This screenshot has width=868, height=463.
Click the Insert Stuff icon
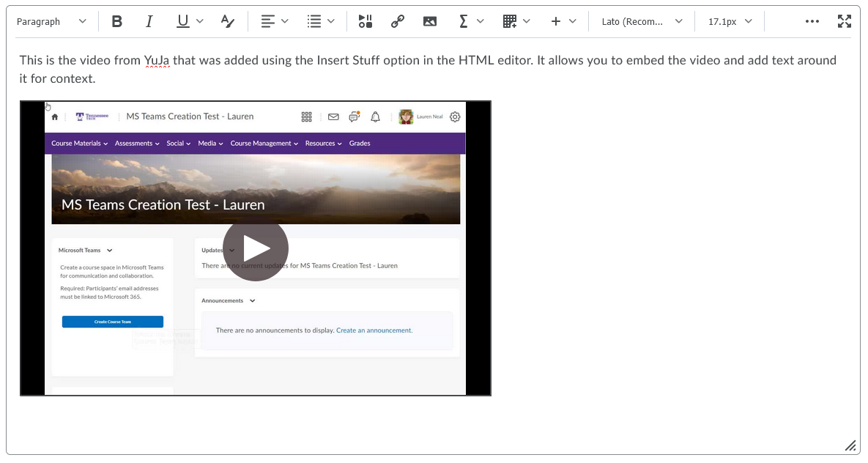click(366, 21)
